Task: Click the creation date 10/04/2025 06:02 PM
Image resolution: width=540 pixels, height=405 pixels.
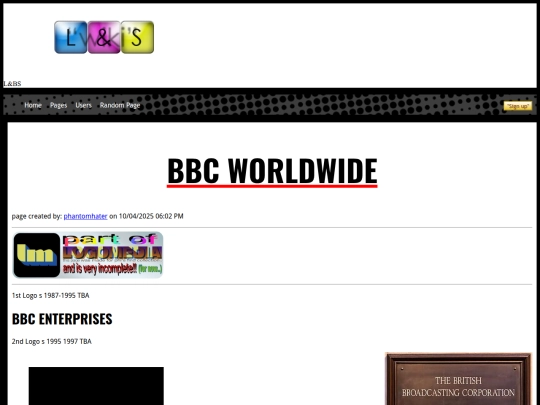Action: (151, 216)
